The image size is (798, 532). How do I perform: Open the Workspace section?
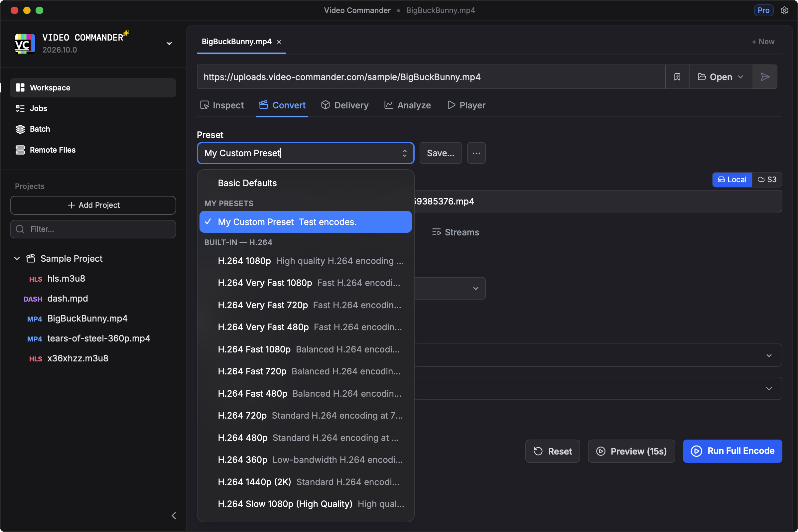(93, 87)
